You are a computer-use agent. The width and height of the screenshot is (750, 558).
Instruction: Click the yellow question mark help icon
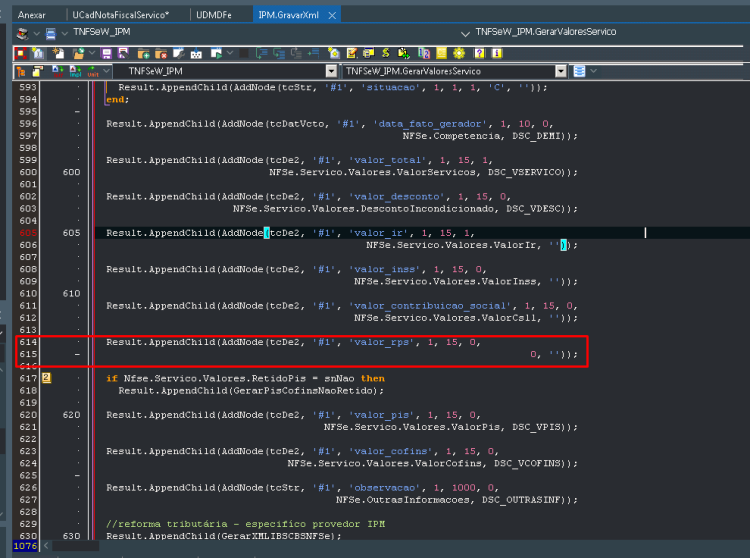479,53
